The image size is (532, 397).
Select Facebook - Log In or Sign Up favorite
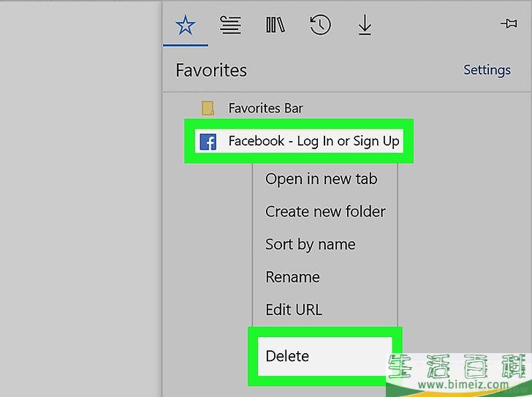pos(299,141)
